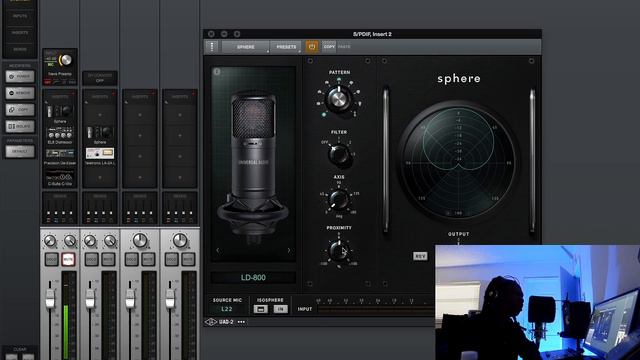Image resolution: width=640 pixels, height=360 pixels.
Task: Open the PRESETS dropdown menu
Action: pyautogui.click(x=286, y=47)
